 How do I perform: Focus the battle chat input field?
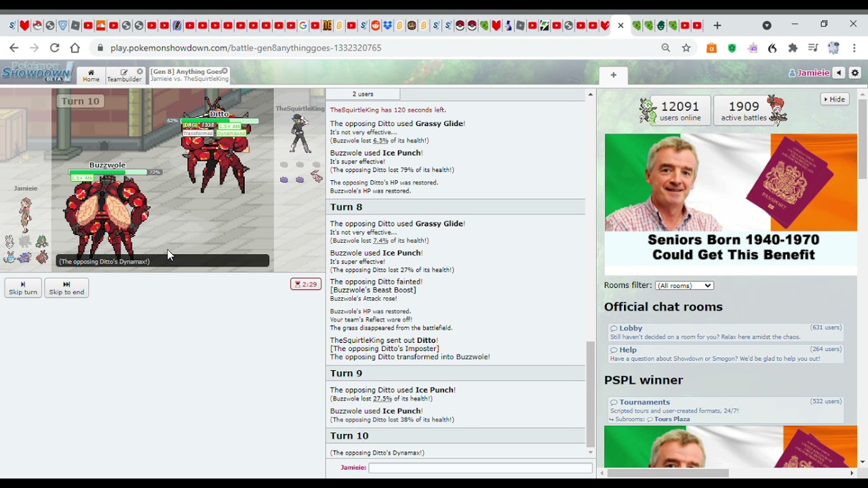[x=480, y=468]
